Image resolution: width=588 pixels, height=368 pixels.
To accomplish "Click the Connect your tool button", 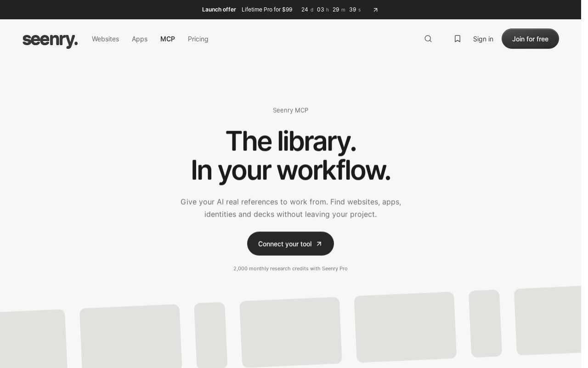I will [x=290, y=244].
